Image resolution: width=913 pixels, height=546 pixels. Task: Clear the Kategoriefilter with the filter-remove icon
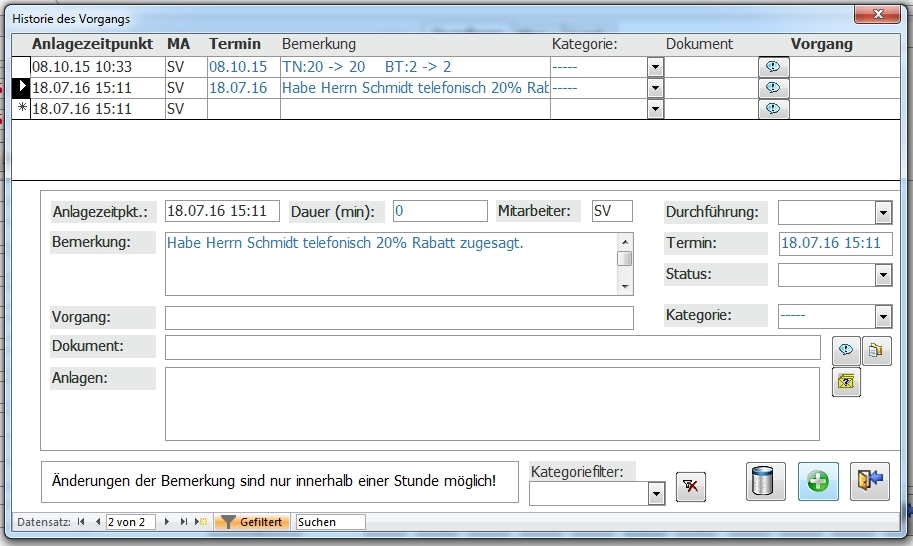(691, 487)
